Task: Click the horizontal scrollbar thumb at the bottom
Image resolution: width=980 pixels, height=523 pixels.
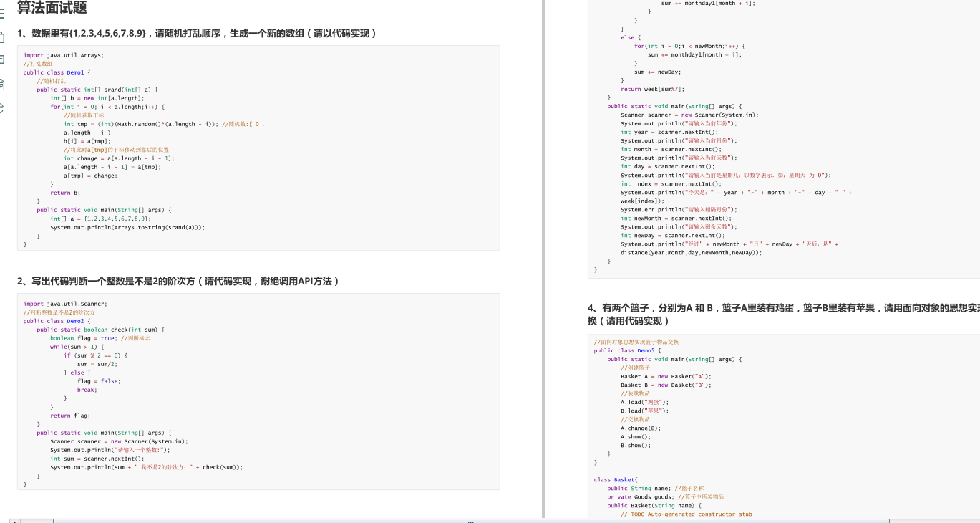Action: (x=471, y=520)
